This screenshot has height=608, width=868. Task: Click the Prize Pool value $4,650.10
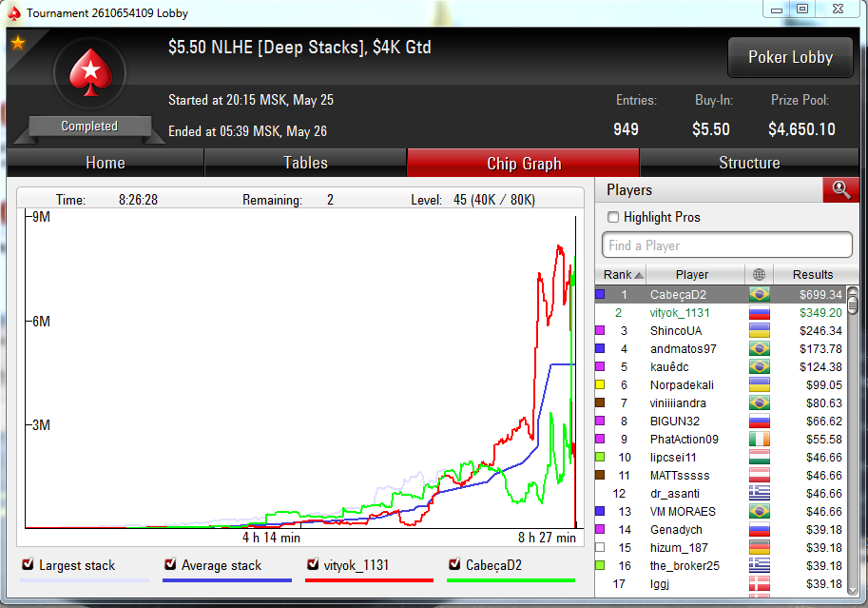coord(801,129)
